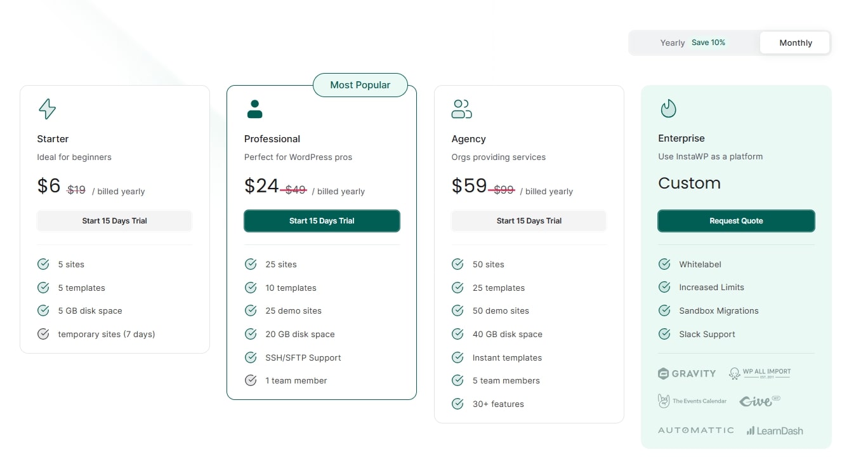
Task: Click the Automattic logo
Action: [x=696, y=430]
